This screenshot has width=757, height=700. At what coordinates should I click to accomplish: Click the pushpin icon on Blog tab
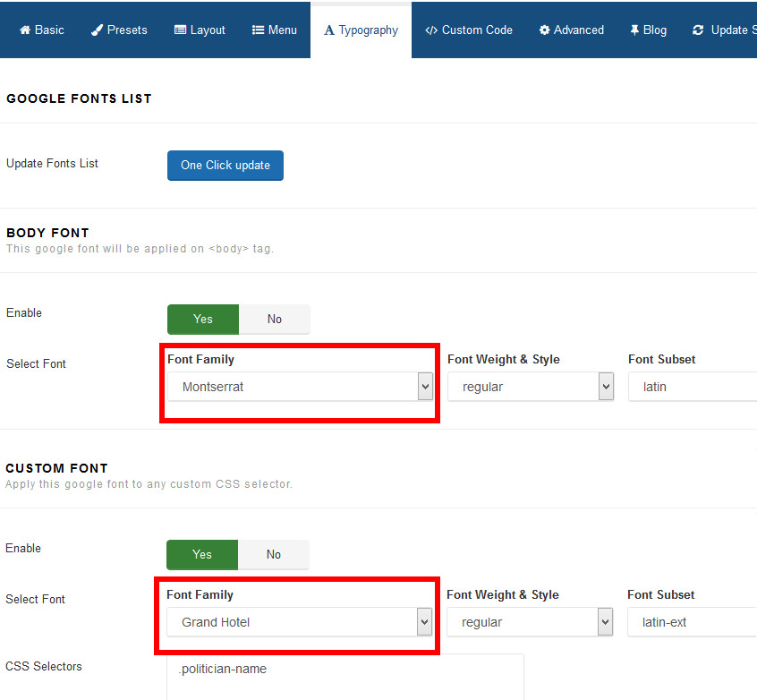point(634,30)
